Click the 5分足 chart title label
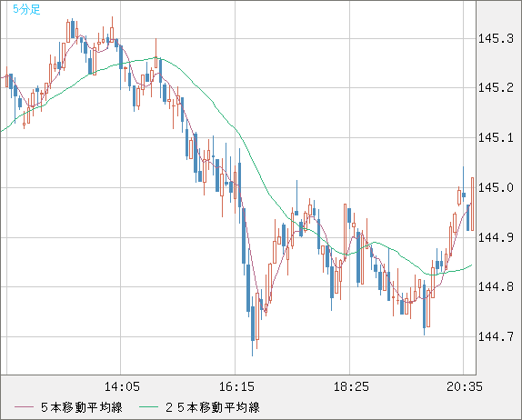This screenshot has width=522, height=420. pos(26,9)
